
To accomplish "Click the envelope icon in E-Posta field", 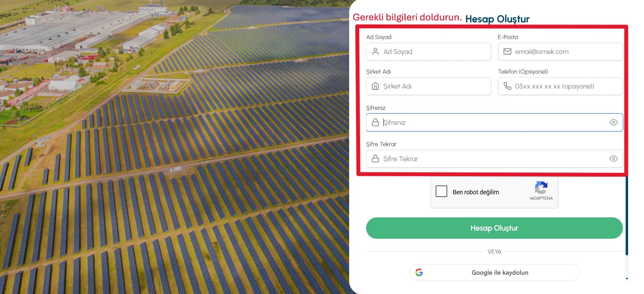I will tap(507, 52).
